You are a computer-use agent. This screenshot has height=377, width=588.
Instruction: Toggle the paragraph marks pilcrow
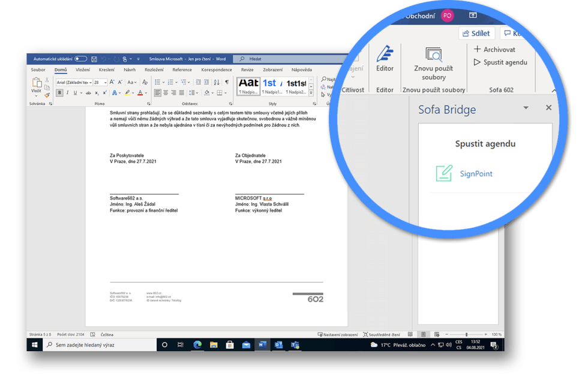[227, 82]
